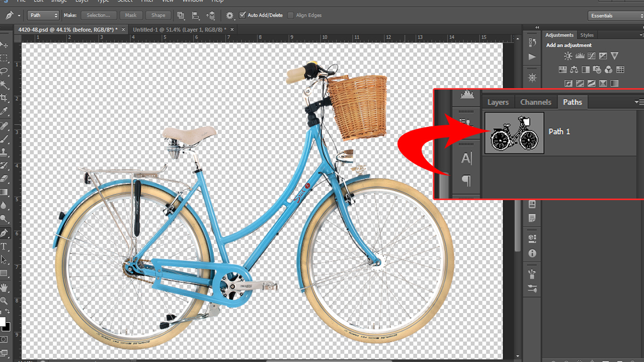Image resolution: width=644 pixels, height=362 pixels.
Task: Select the Eraser tool
Action: (x=4, y=178)
